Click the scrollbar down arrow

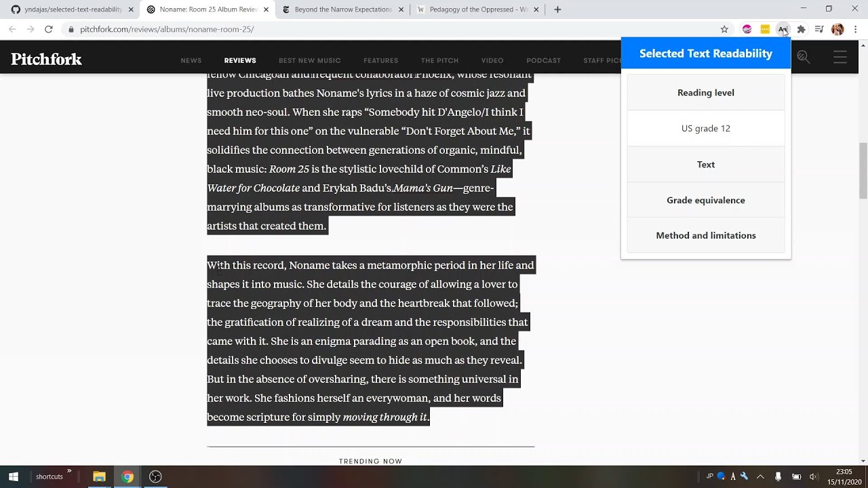click(x=863, y=461)
